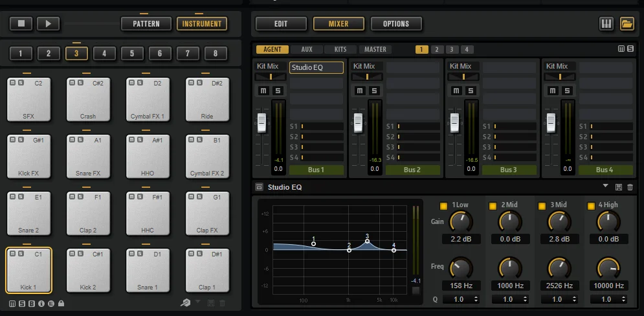Toggle the 2 Mid EQ band on/off
644x316 pixels.
tap(493, 207)
